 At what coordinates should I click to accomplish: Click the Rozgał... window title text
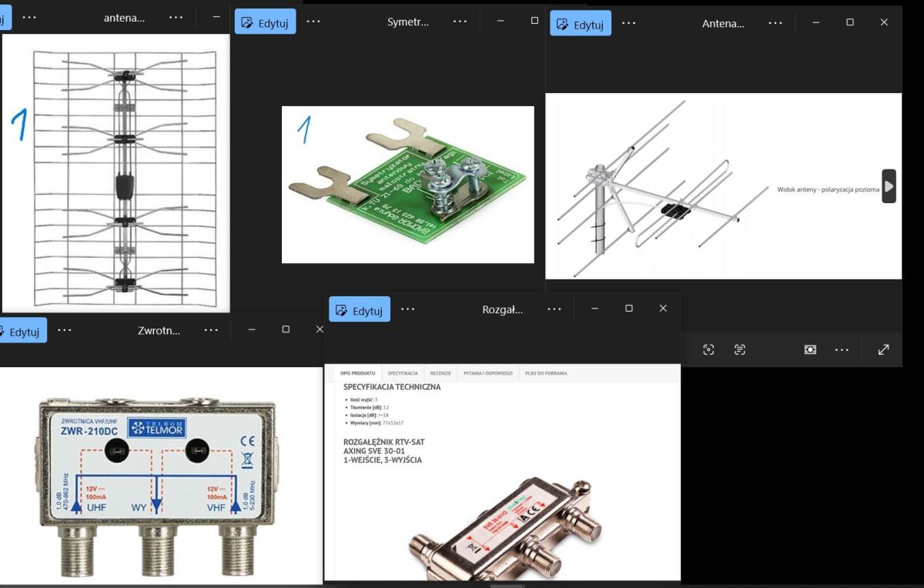tap(502, 309)
